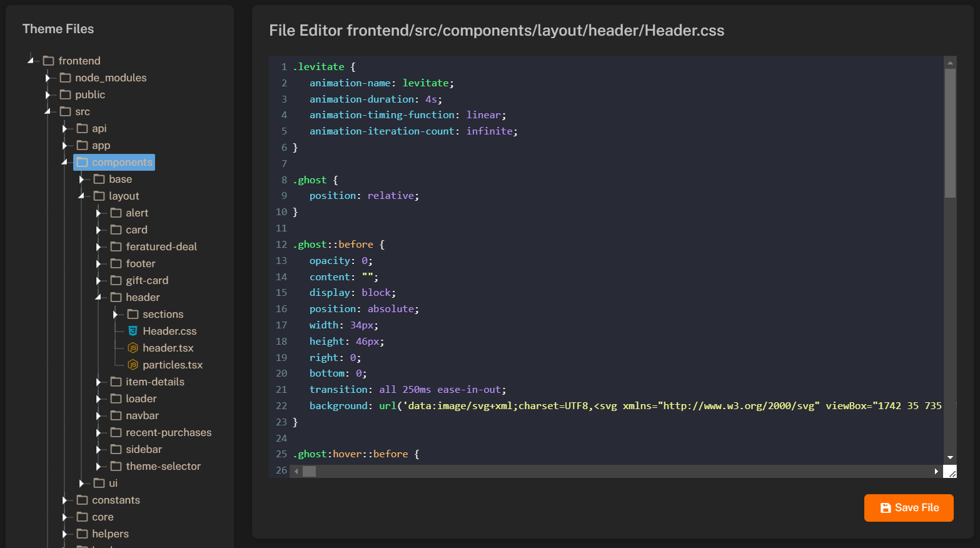Click the base folder icon
This screenshot has height=548, width=980.
click(99, 179)
